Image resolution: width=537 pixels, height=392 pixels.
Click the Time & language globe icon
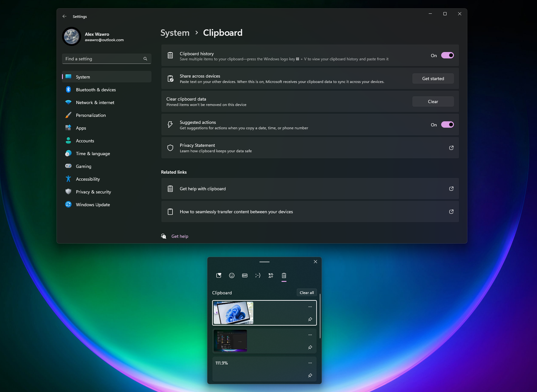coord(68,153)
